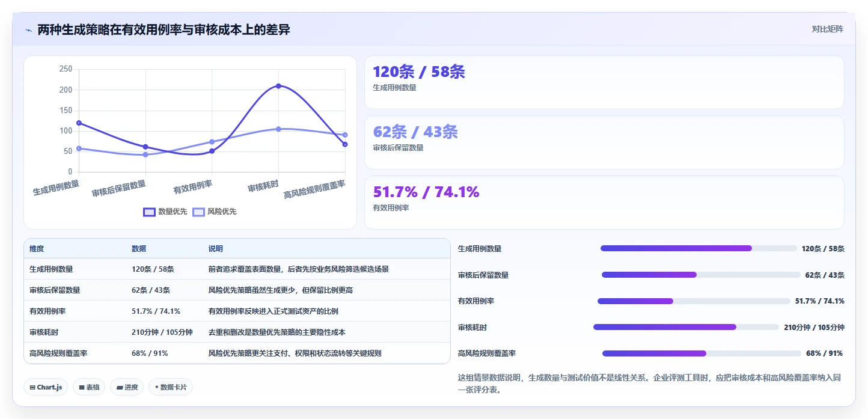Image resolution: width=868 pixels, height=419 pixels.
Task: Click the description starting 去重和删改是数量优先策略
Action: (x=277, y=332)
